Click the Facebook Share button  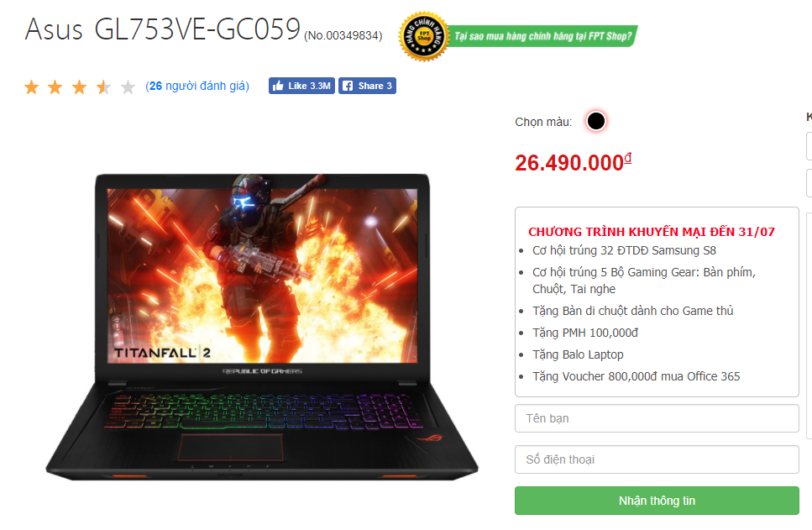coord(367,86)
